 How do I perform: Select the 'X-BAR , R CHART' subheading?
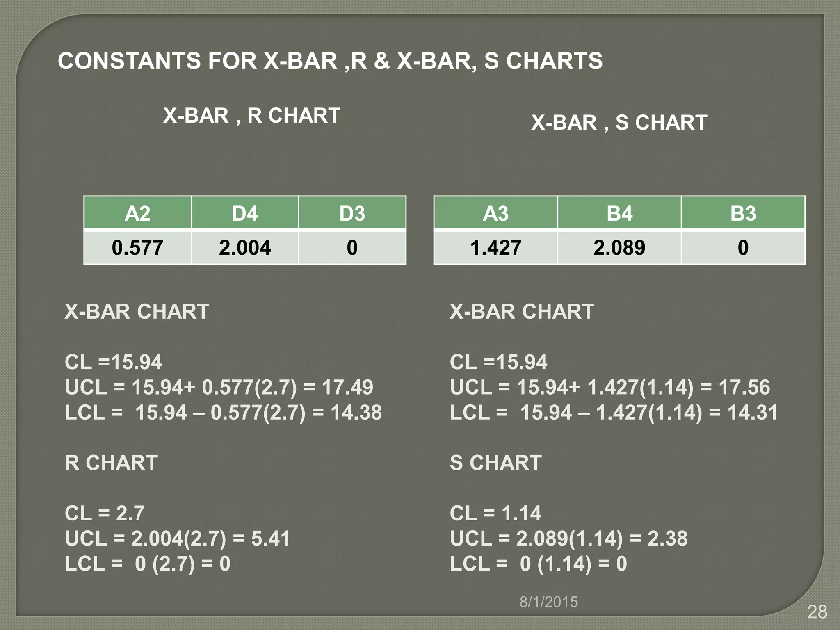251,116
